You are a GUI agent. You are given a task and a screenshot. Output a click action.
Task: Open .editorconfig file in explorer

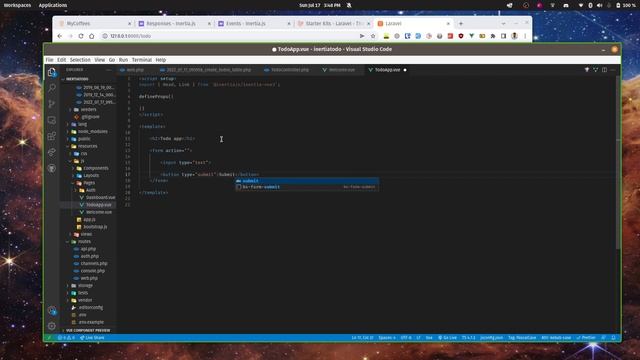pos(91,308)
